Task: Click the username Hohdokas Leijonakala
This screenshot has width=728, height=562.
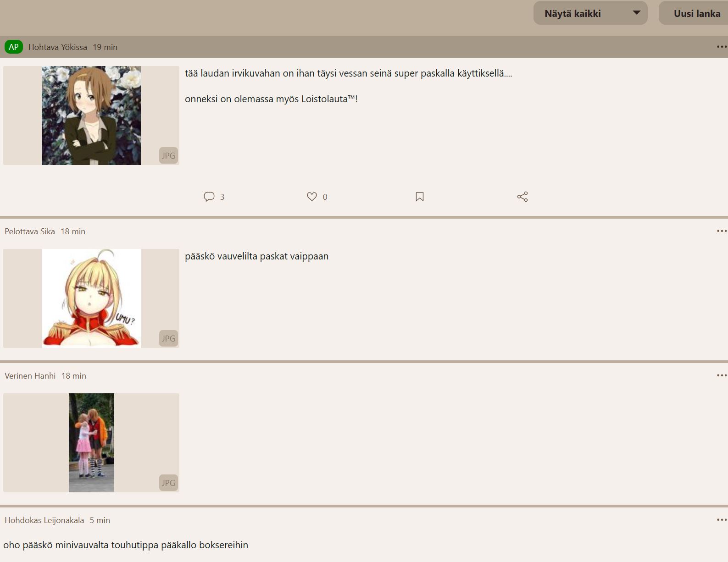Action: (x=44, y=520)
